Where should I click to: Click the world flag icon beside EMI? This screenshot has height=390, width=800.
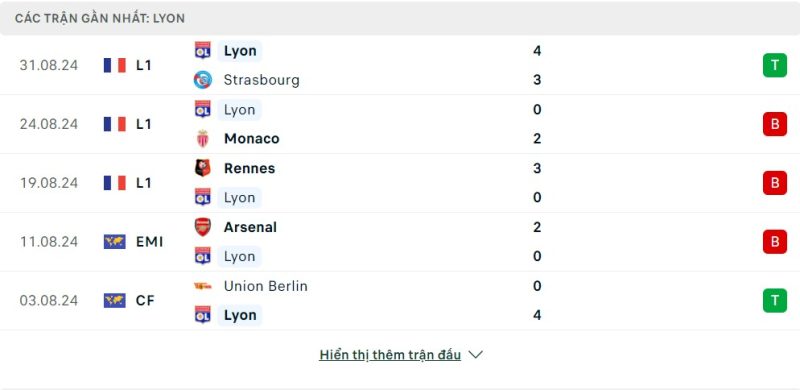tap(115, 241)
